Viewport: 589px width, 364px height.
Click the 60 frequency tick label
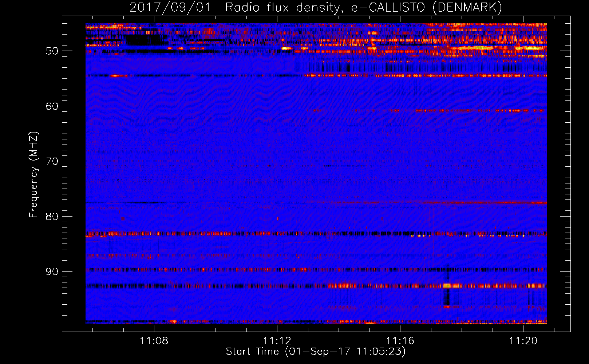[52, 106]
